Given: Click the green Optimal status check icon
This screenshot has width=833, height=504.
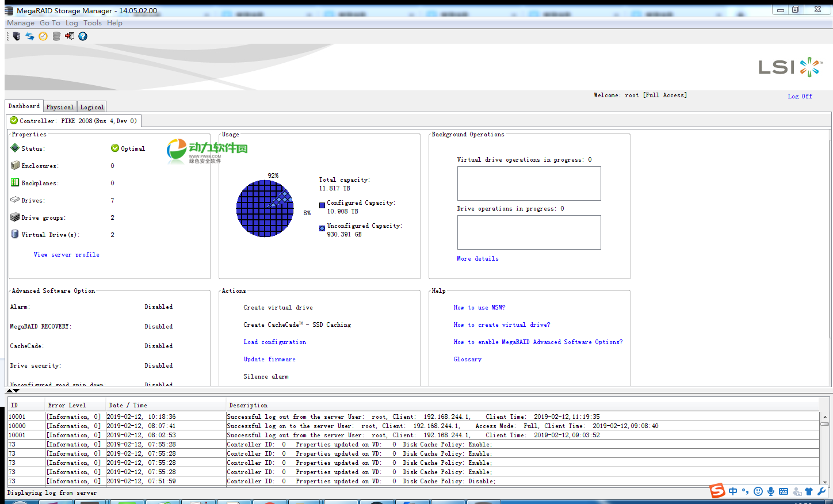Looking at the screenshot, I should [115, 148].
